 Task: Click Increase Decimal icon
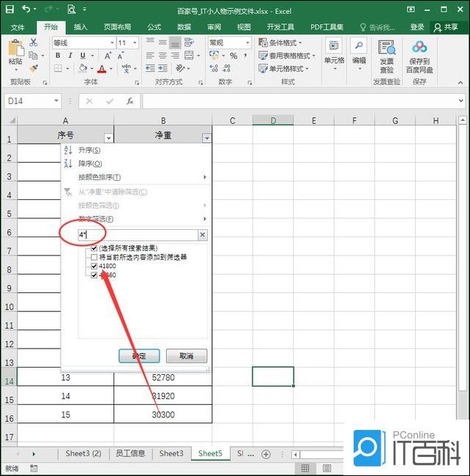(214, 68)
